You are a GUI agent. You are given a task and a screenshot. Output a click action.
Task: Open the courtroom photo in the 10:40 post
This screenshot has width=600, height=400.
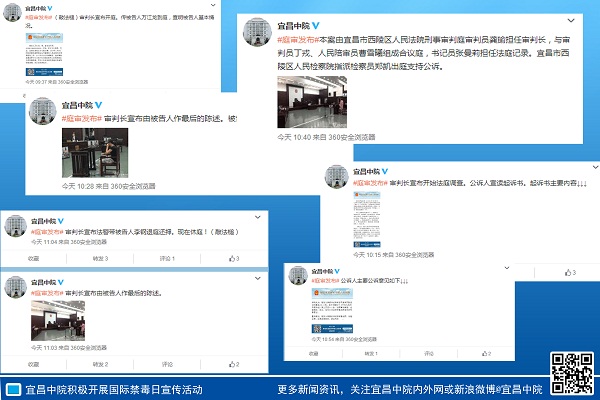coord(311,101)
